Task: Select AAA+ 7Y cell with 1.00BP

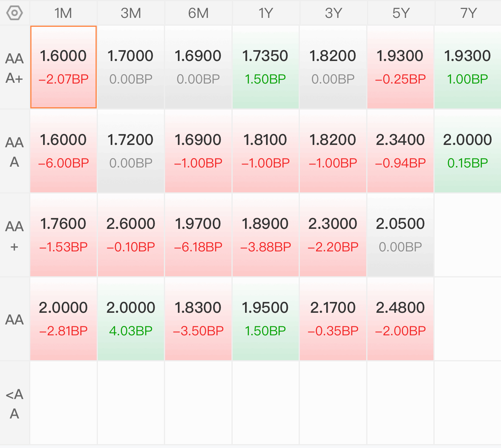Action: [468, 67]
